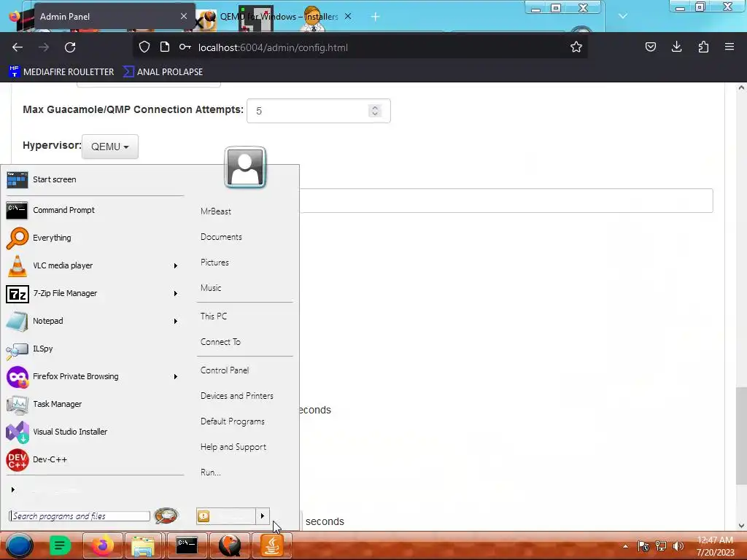Open Documents from start menu

[x=221, y=237]
